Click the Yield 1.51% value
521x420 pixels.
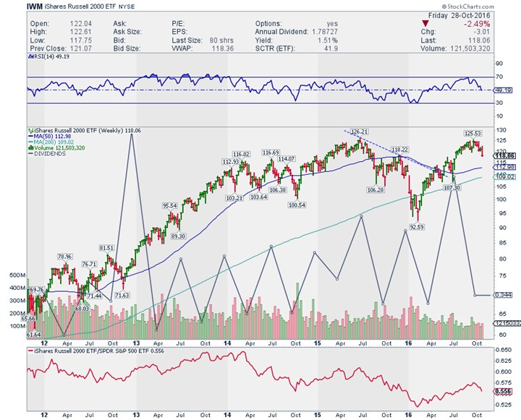coord(326,40)
